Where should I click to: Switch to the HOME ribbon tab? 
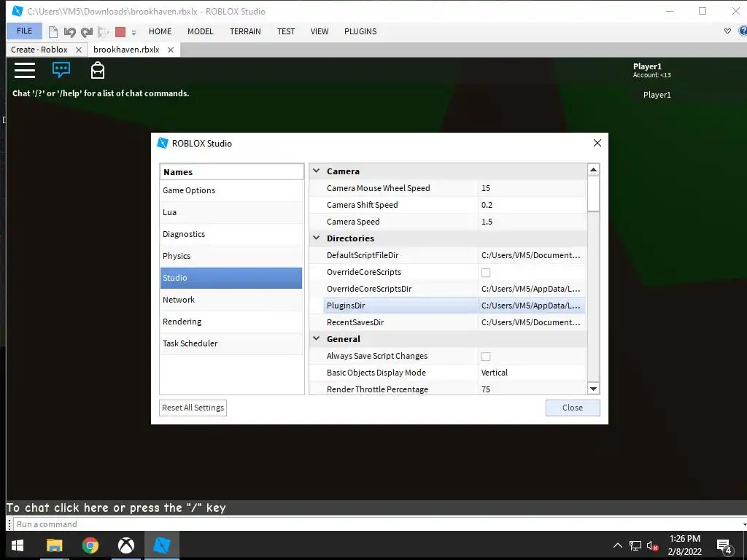click(x=160, y=31)
